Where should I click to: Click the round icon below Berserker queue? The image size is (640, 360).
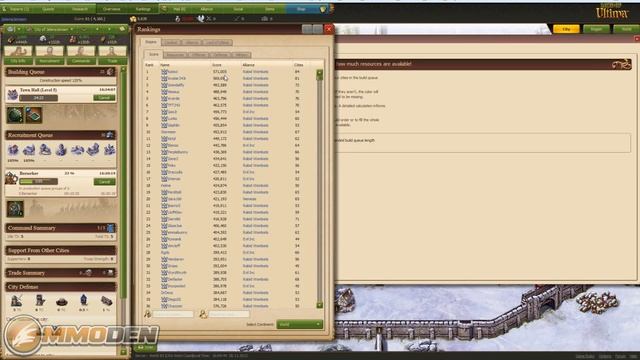tap(16, 209)
